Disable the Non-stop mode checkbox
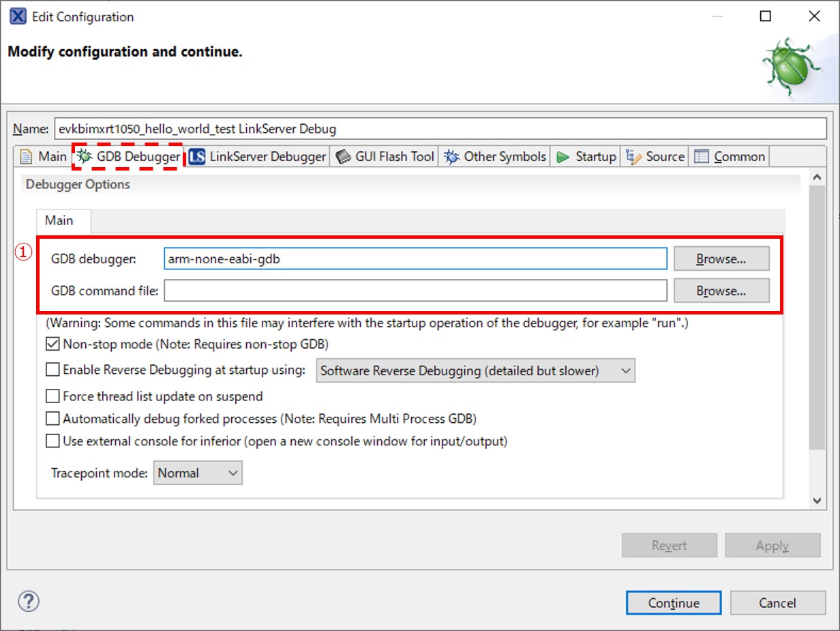840x631 pixels. (52, 344)
